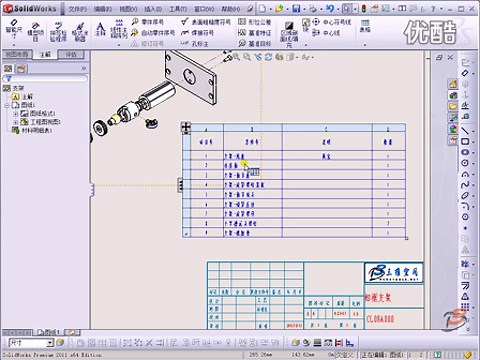Select 材料明细表1 in the feature tree
Screen dimensions: 480x360
tap(32, 130)
